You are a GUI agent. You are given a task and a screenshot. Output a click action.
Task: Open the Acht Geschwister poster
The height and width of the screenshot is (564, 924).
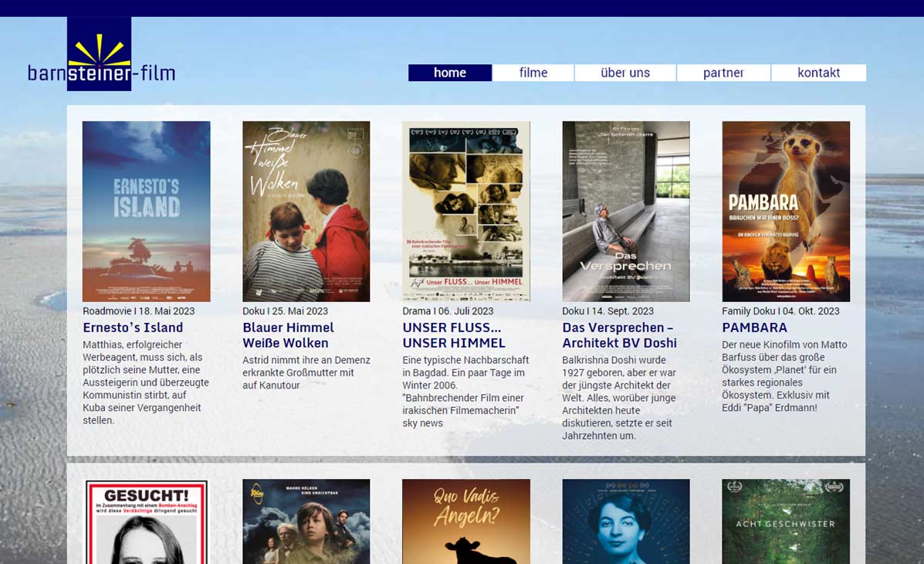click(786, 522)
